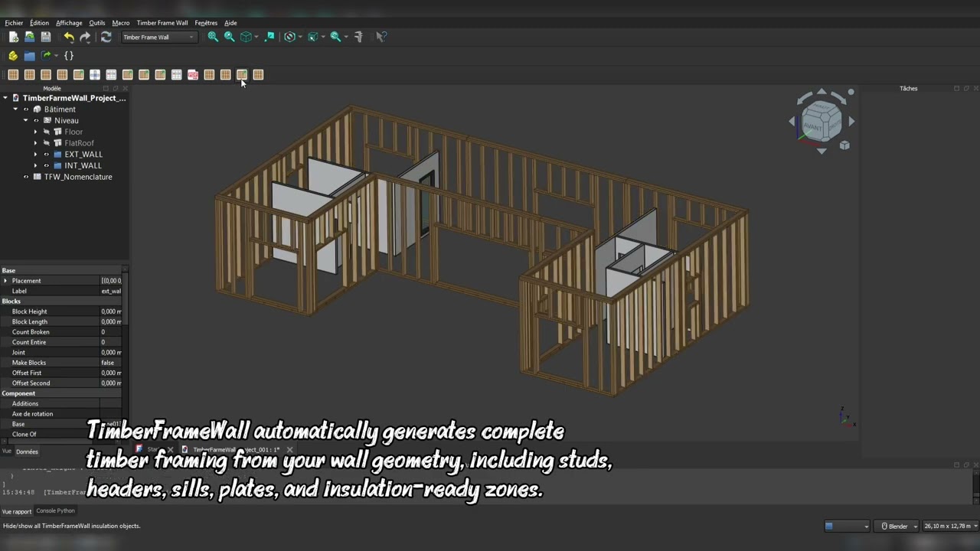Click the Label value ext_wal
The image size is (980, 551).
point(110,291)
